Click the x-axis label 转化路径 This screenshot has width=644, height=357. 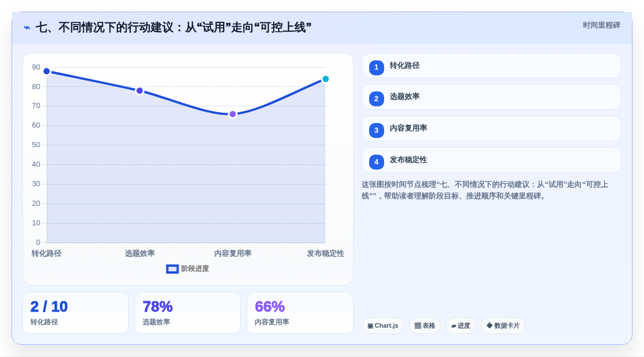(x=47, y=254)
